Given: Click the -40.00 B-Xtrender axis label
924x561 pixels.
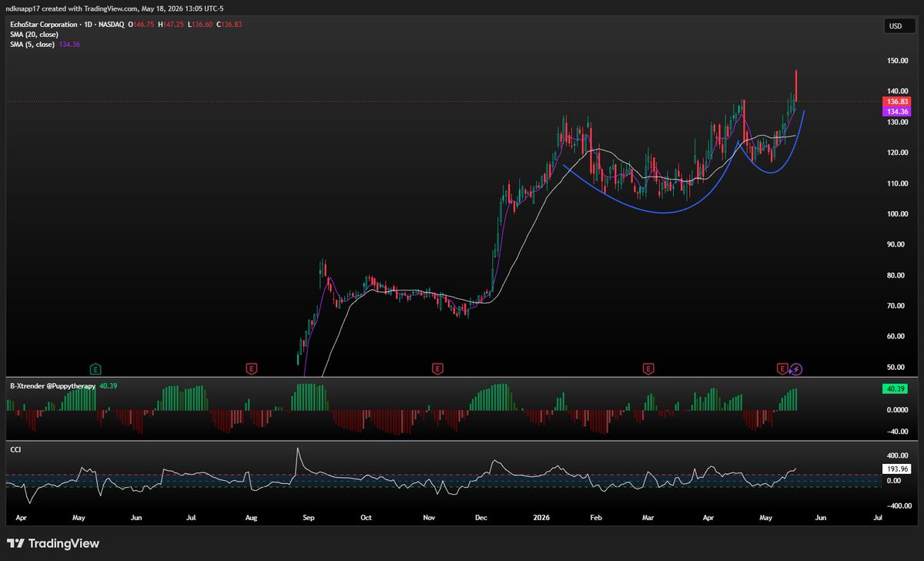Looking at the screenshot, I should coord(896,431).
